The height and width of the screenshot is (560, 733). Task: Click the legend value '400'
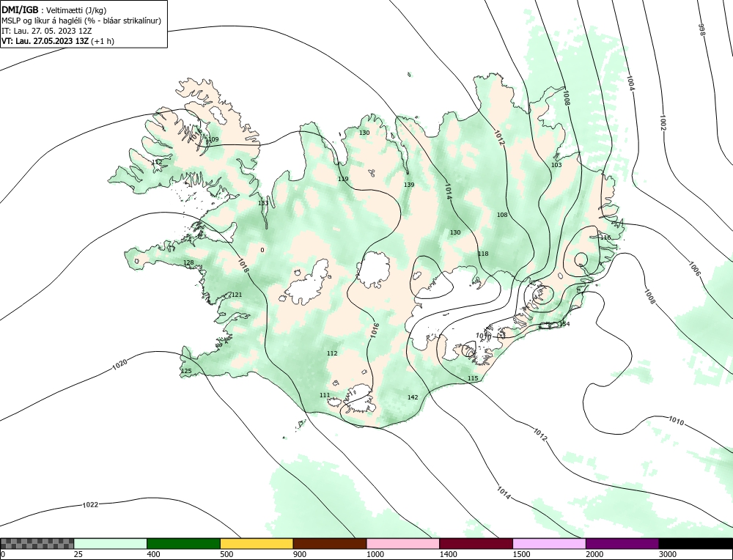[x=153, y=554]
